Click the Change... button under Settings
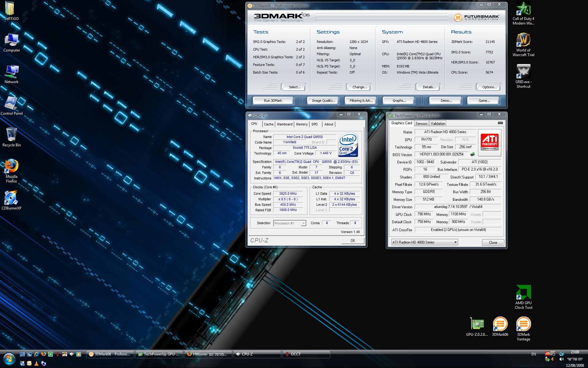Viewport: 588px width, 368px height. [x=360, y=87]
